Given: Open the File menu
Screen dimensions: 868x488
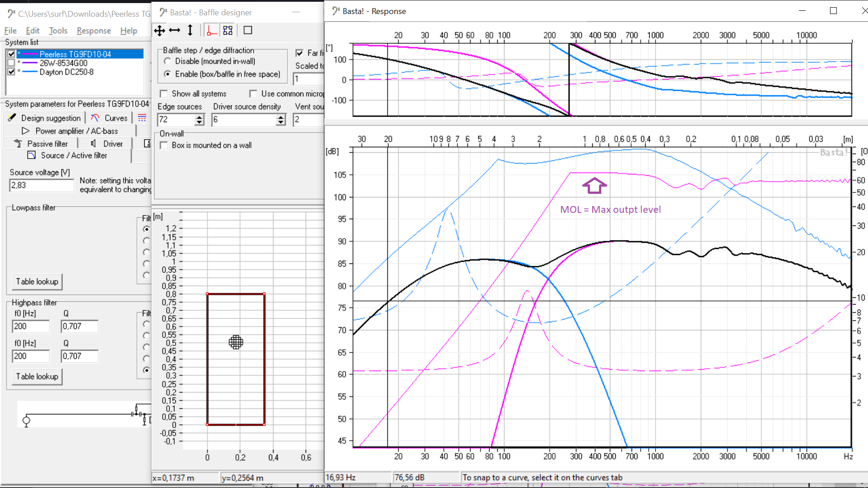Looking at the screenshot, I should 10,31.
